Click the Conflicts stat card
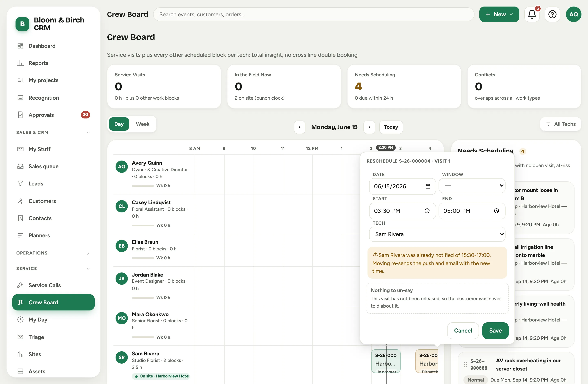The width and height of the screenshot is (588, 384). click(x=524, y=86)
